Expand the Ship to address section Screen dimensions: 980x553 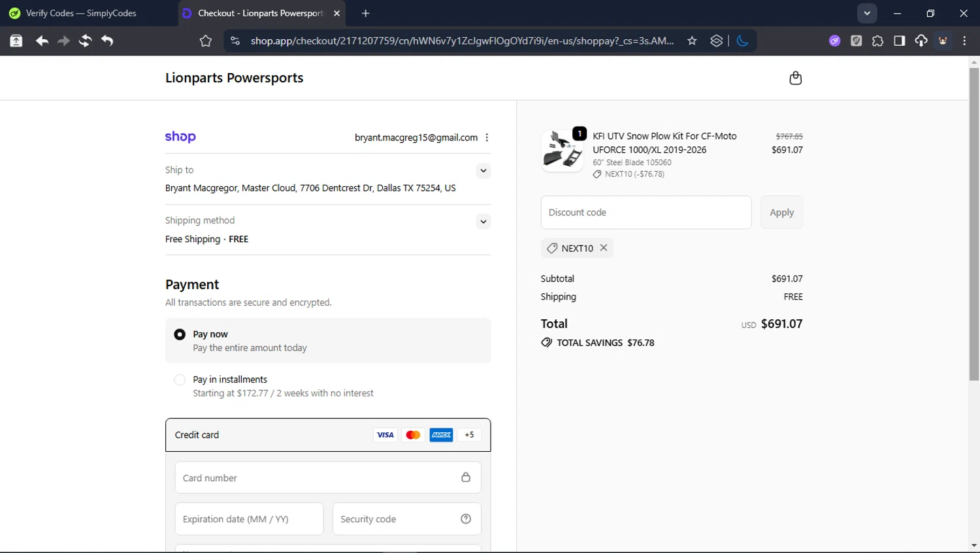coord(483,170)
